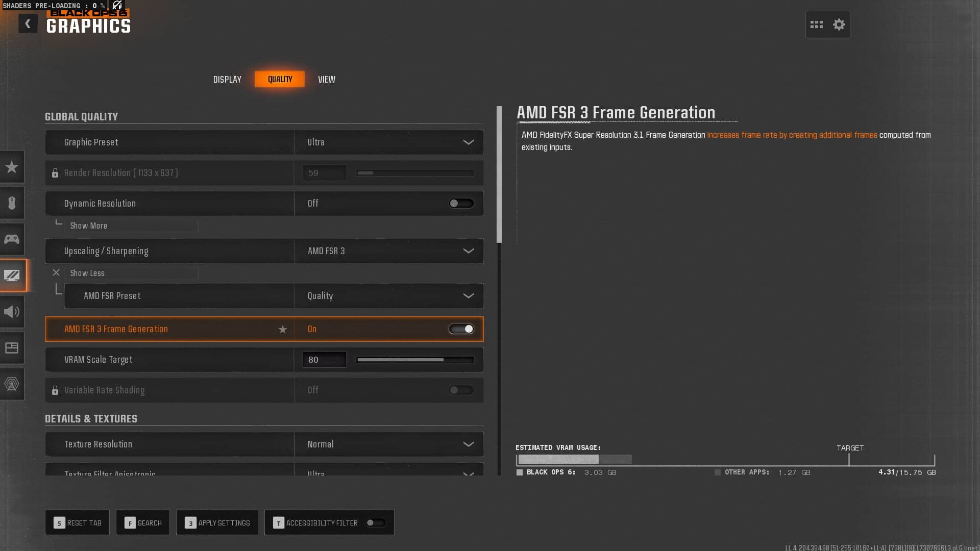The image size is (980, 551).
Task: Click the settings list scrollbar
Action: pyautogui.click(x=499, y=174)
